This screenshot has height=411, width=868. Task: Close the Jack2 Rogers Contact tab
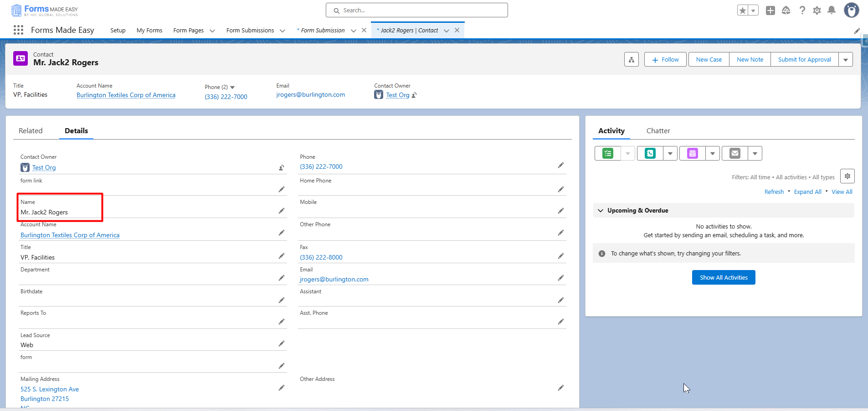(x=457, y=30)
